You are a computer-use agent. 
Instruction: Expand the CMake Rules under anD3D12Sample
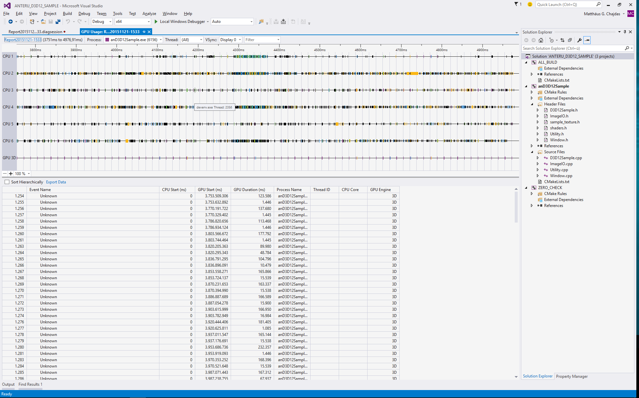tap(532, 92)
